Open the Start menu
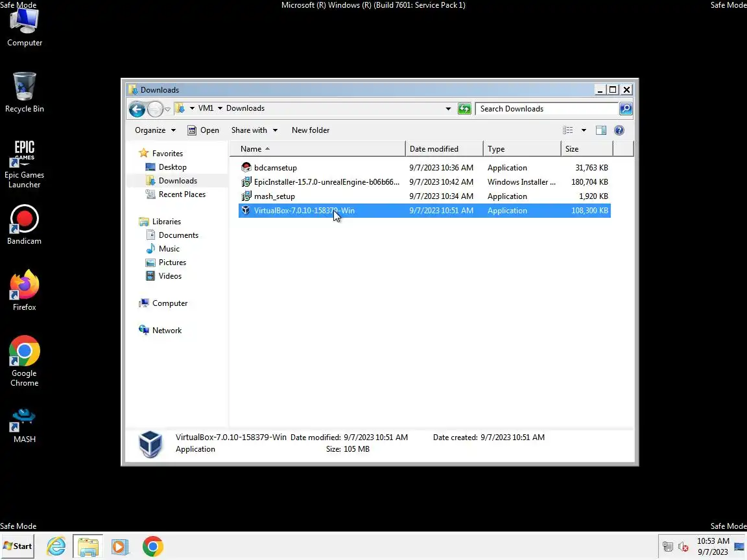747x560 pixels. coord(18,546)
